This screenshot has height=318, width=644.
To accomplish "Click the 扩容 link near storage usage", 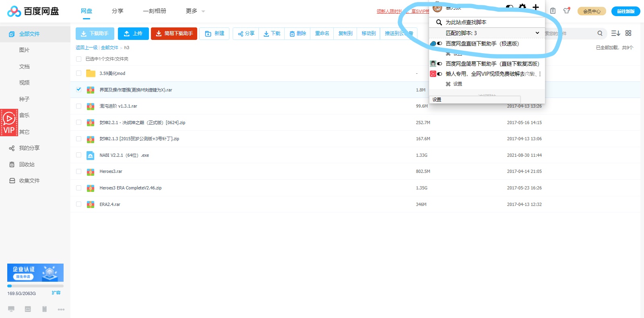I will coord(56,293).
